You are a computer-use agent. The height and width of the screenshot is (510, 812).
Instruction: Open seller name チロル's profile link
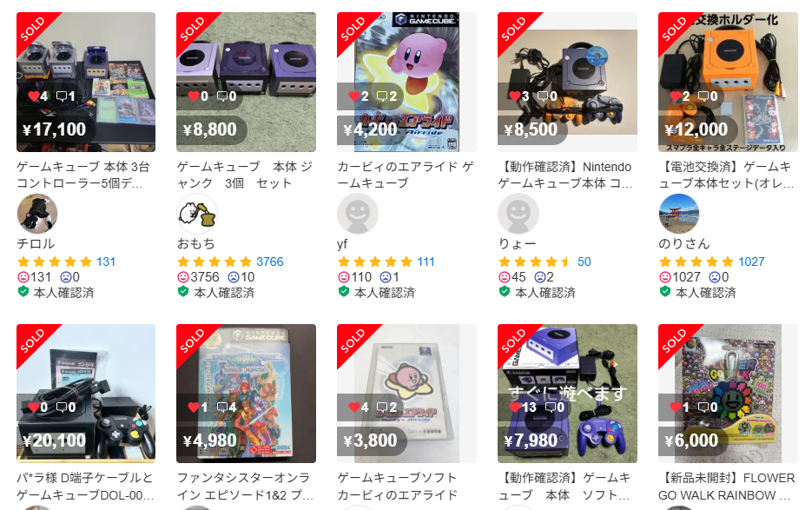pyautogui.click(x=36, y=243)
